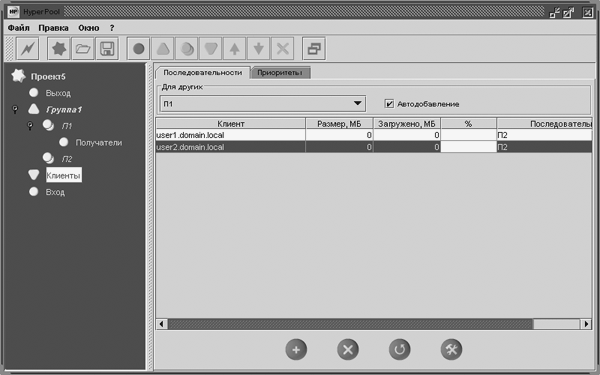This screenshot has height=375, width=600.
Task: Click the Размер, МБ column header
Action: [x=339, y=124]
